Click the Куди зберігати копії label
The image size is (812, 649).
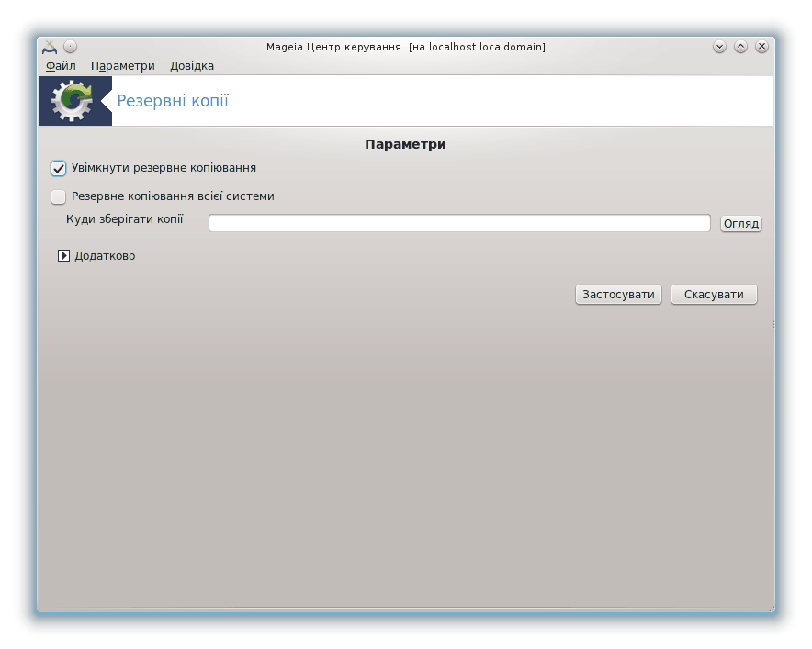click(125, 219)
